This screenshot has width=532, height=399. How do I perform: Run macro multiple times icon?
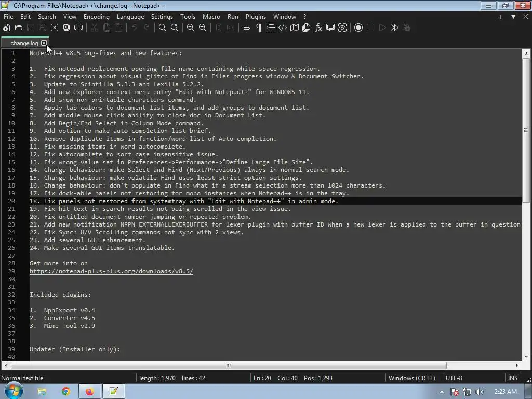point(394,28)
